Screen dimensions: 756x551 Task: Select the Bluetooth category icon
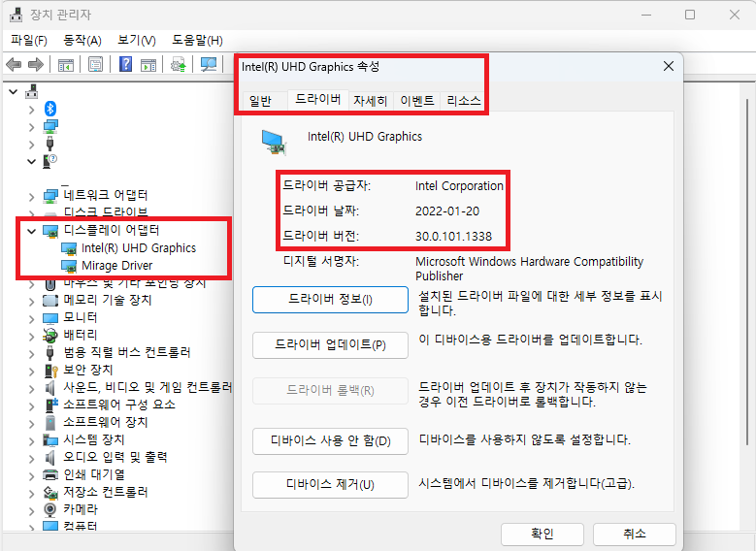pos(50,109)
